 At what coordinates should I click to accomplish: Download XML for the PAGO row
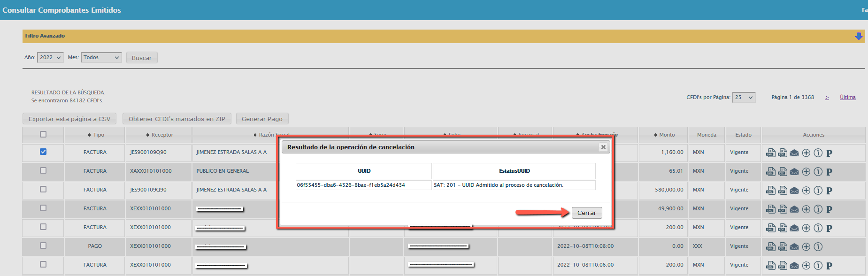pyautogui.click(x=770, y=246)
